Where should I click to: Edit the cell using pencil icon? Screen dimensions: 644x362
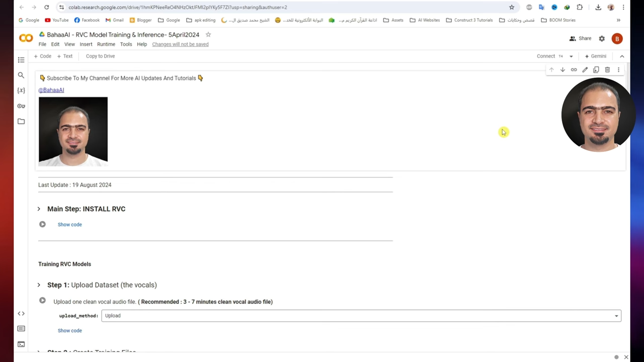click(585, 70)
